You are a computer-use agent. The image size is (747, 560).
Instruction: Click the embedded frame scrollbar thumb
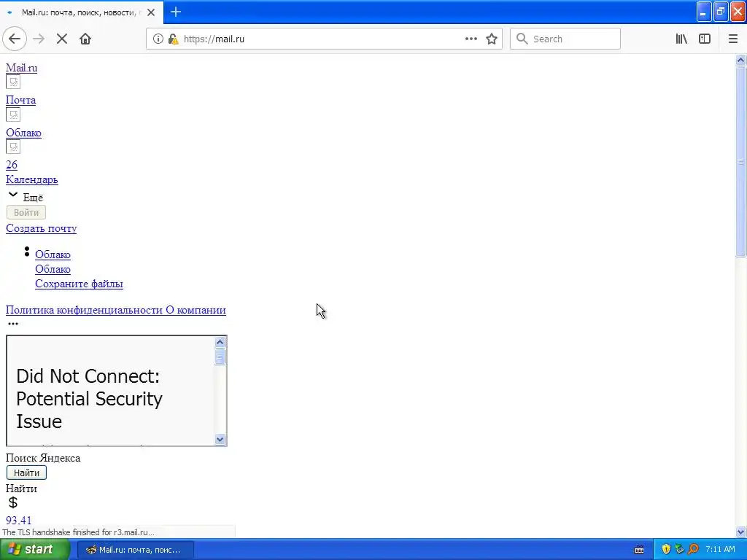coord(220,357)
